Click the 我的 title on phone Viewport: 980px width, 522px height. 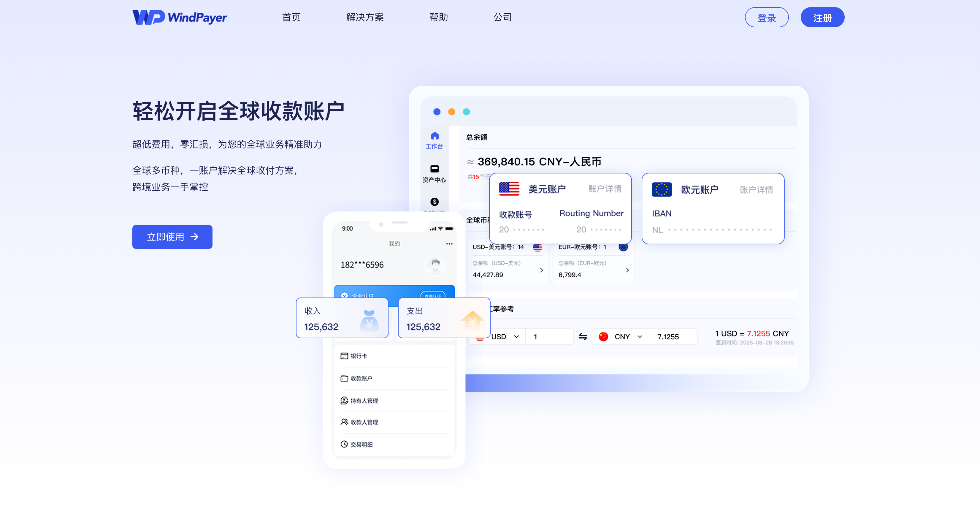point(394,244)
